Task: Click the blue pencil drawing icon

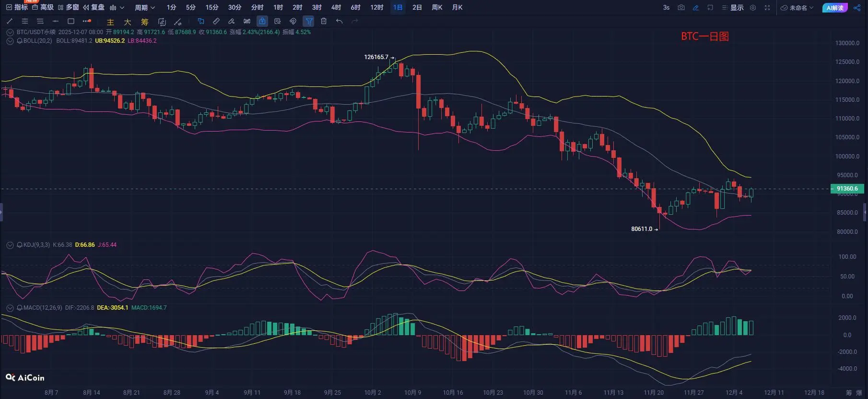Action: point(696,8)
